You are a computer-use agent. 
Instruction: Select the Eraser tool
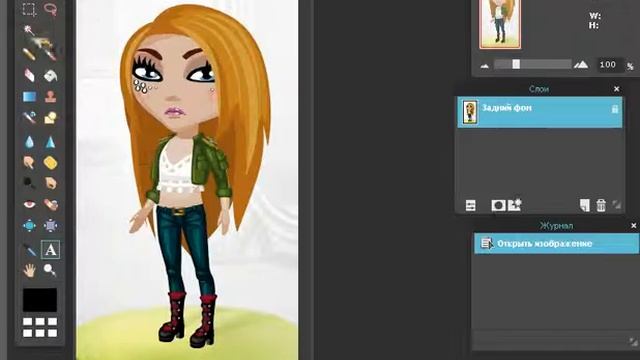(x=29, y=76)
